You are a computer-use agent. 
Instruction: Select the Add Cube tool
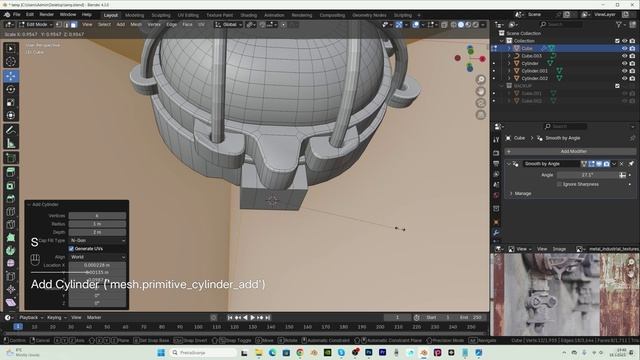(11, 158)
